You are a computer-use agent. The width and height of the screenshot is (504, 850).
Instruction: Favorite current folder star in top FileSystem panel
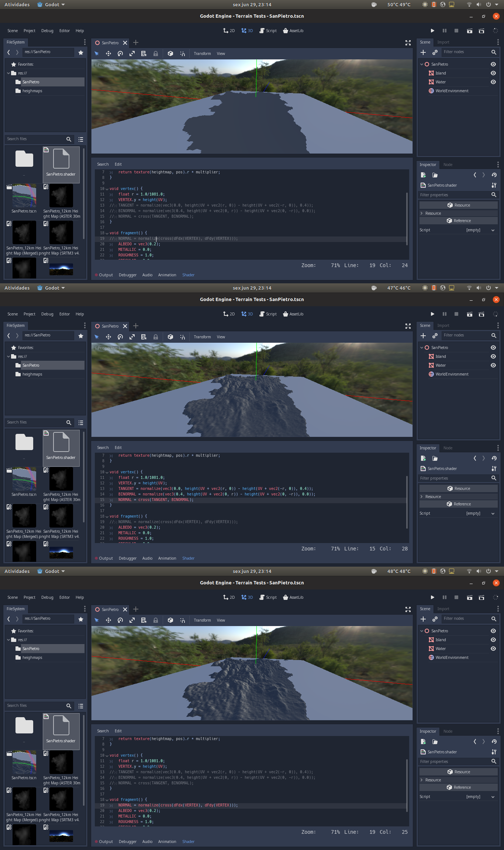click(x=81, y=52)
